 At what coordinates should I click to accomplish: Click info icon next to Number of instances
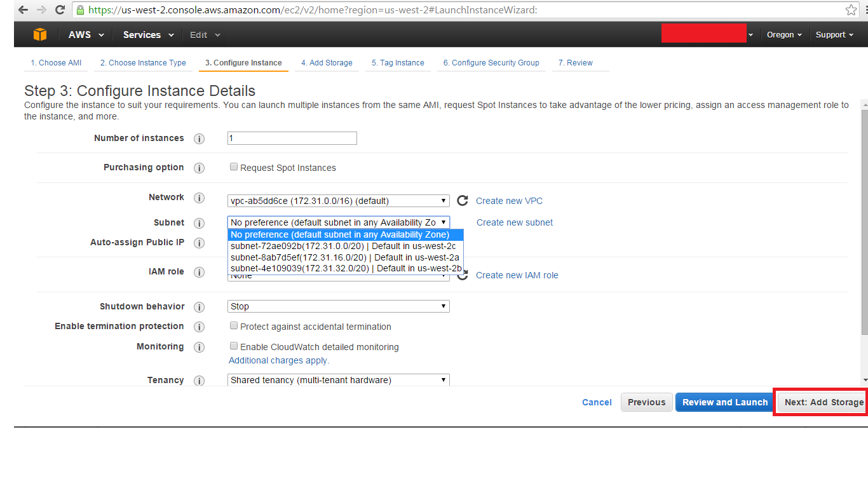tap(199, 139)
